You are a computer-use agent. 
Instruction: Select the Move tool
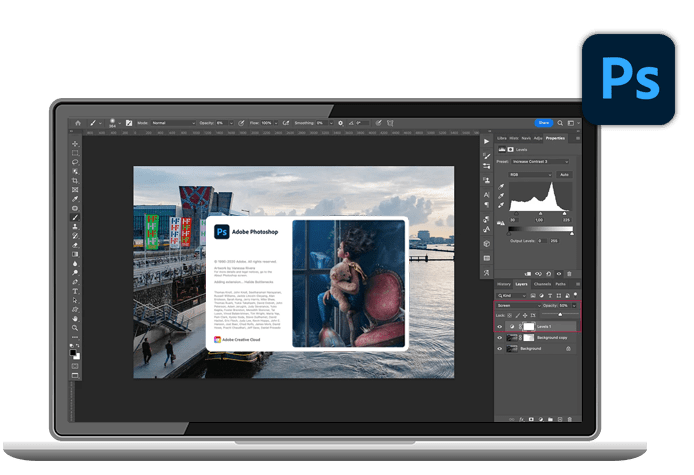pyautogui.click(x=75, y=144)
